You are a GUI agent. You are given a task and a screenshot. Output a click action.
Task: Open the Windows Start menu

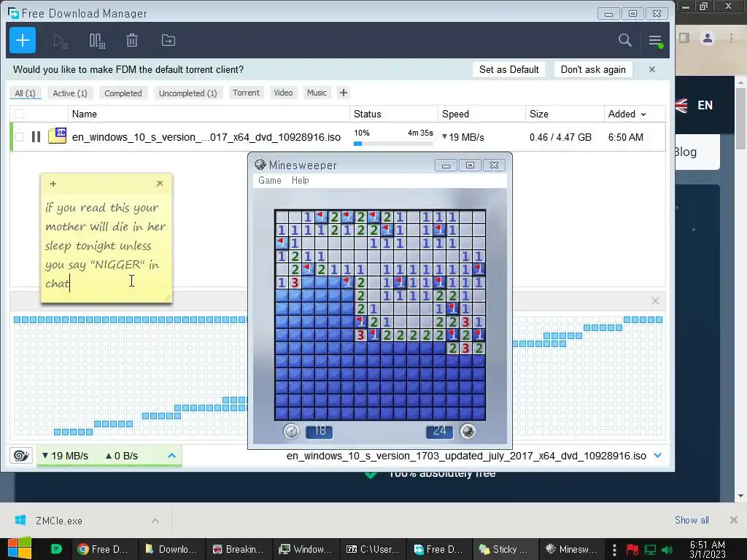click(x=20, y=548)
